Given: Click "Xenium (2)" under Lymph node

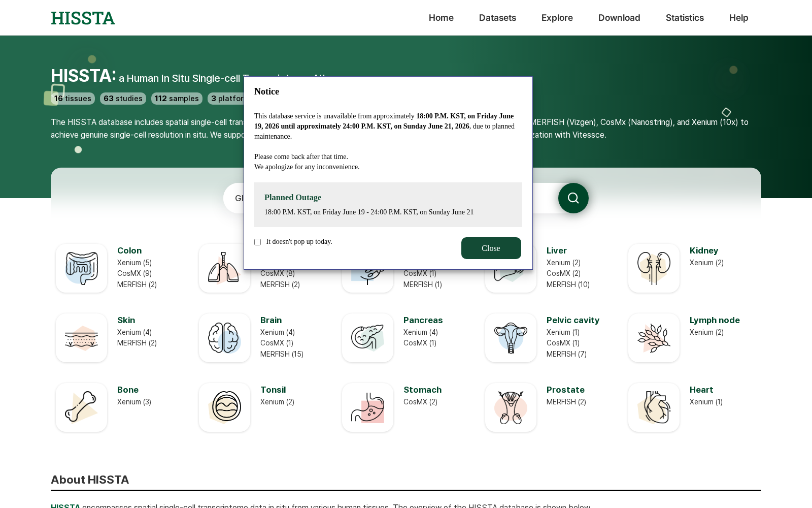Looking at the screenshot, I should point(707,332).
